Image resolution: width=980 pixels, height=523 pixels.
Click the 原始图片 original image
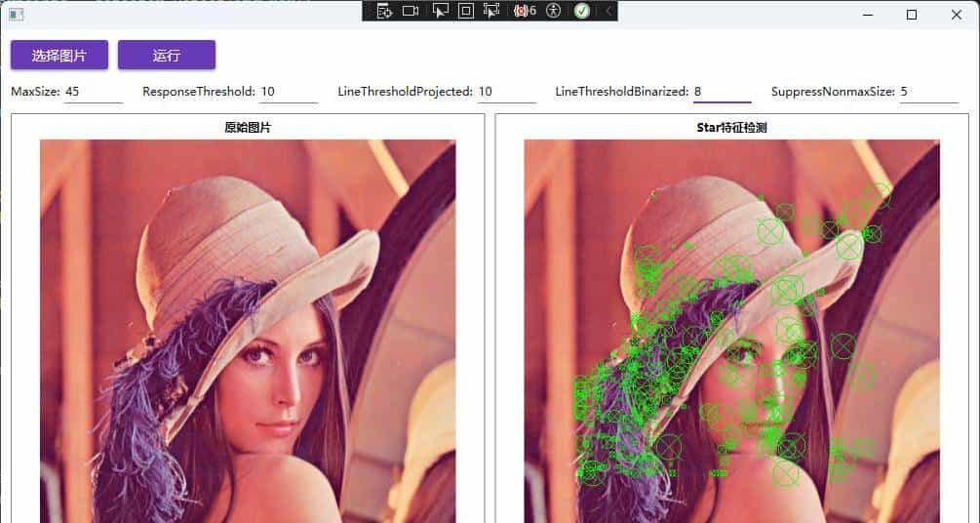248,331
